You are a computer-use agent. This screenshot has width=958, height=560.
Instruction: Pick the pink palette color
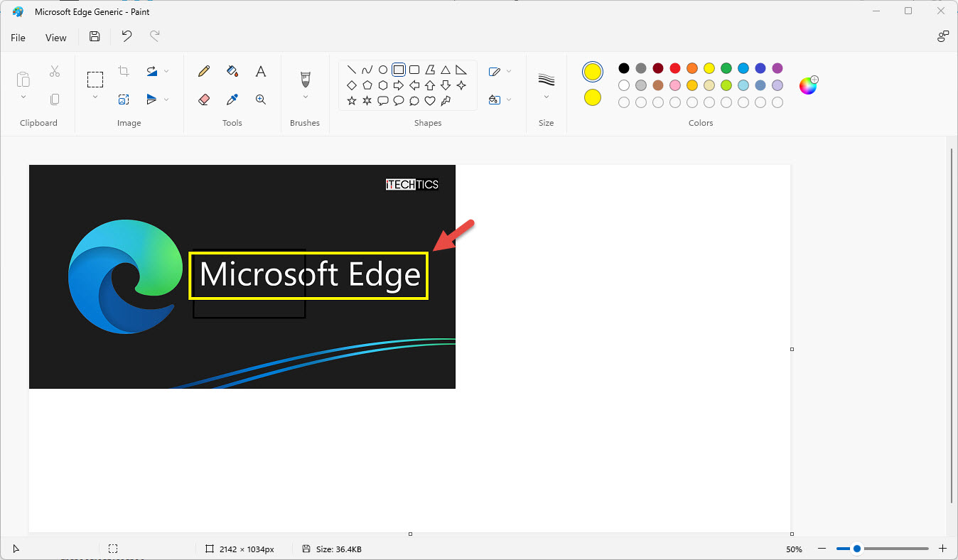coord(675,85)
